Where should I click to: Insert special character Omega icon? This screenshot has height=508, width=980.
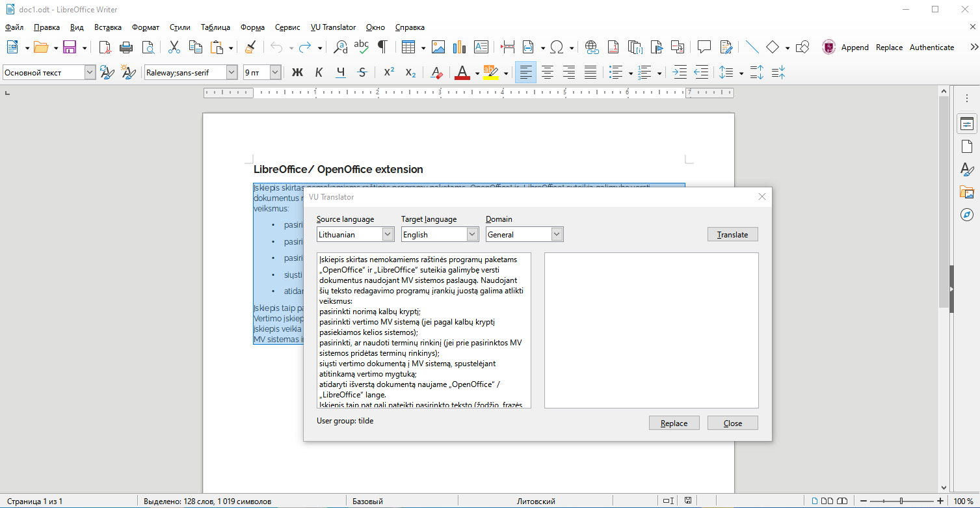pos(557,47)
